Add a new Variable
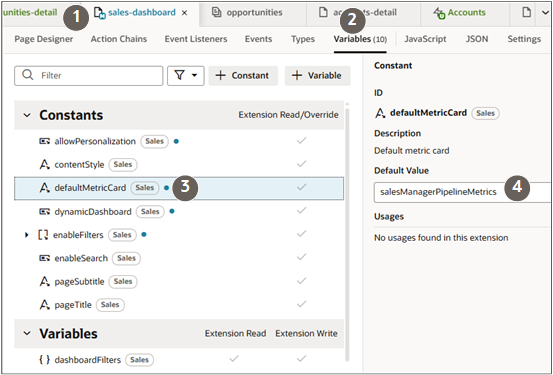553x375 pixels. point(318,75)
